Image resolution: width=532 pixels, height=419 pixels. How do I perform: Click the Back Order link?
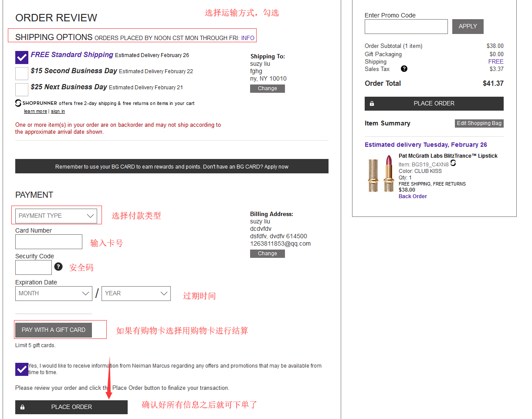tap(413, 196)
